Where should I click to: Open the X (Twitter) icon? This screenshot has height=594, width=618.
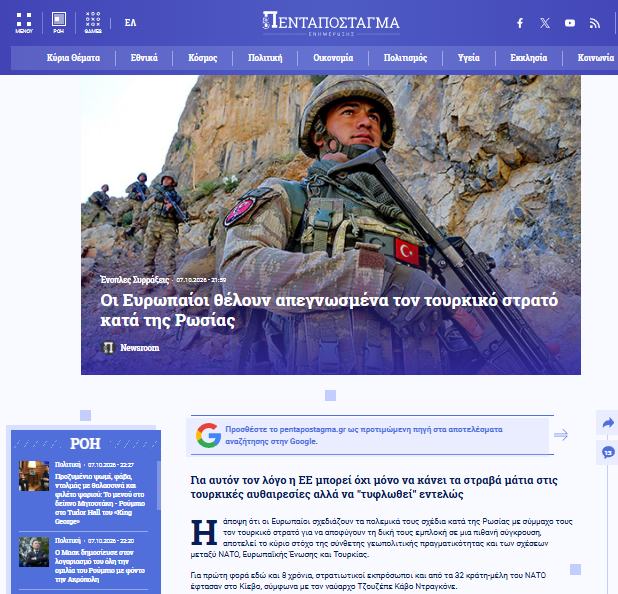pyautogui.click(x=545, y=23)
